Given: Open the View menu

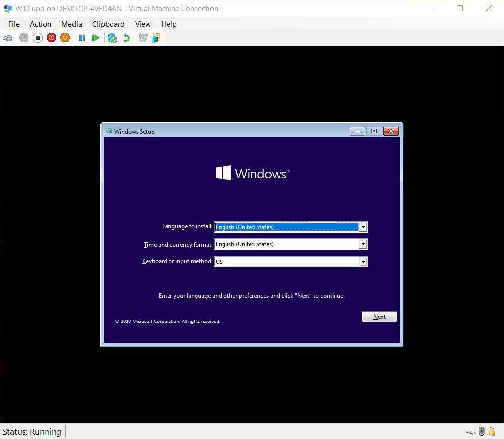Looking at the screenshot, I should [143, 24].
